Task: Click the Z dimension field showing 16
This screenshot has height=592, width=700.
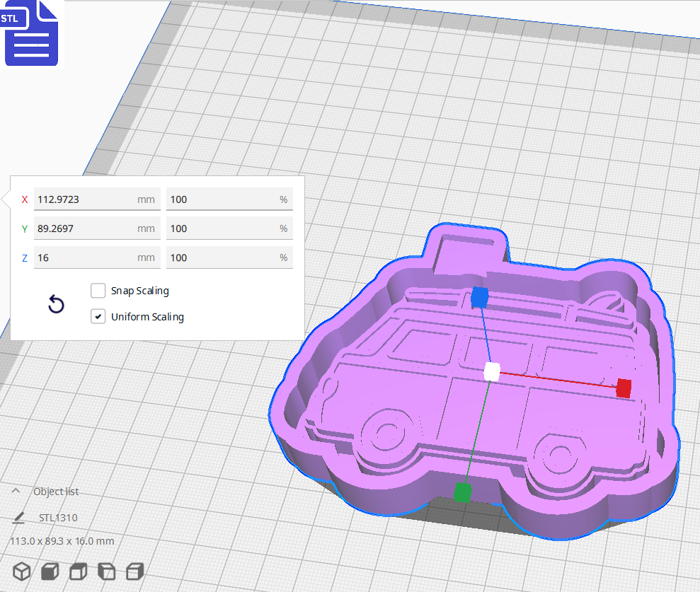Action: point(97,257)
